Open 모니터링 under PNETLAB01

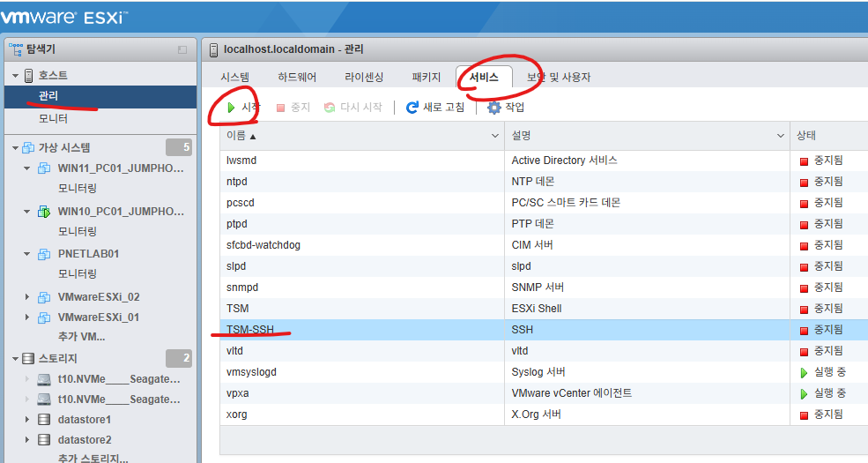(x=78, y=274)
